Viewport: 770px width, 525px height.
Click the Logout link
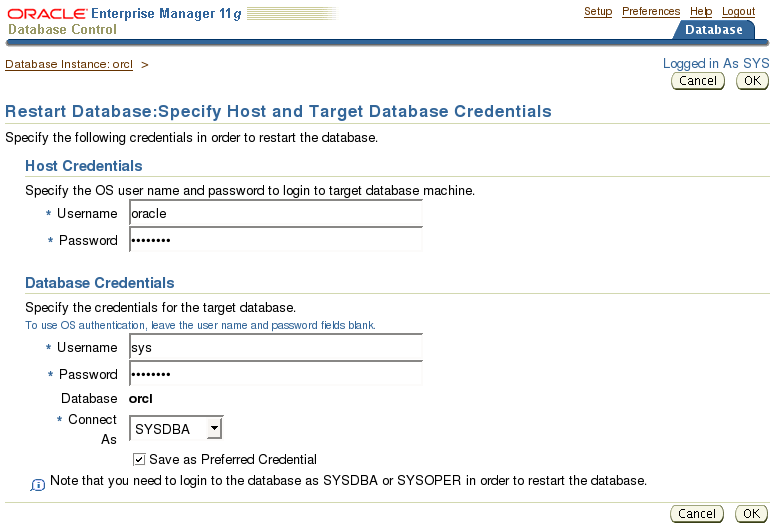(738, 11)
